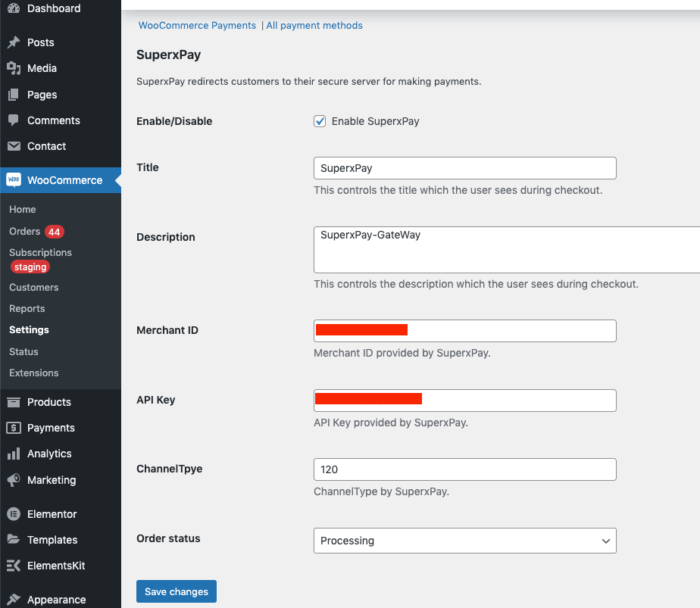Click the Contact envelope icon
Image resolution: width=700 pixels, height=608 pixels.
tap(14, 146)
